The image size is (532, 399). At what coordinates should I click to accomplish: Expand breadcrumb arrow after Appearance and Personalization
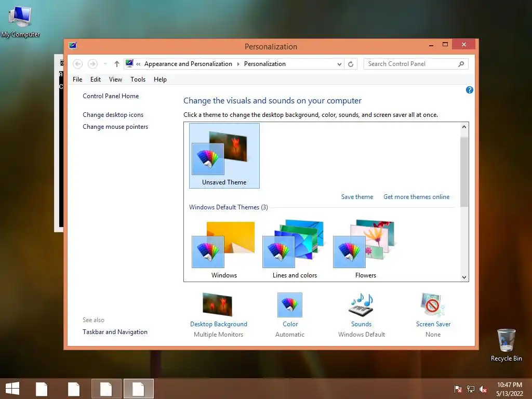(238, 64)
